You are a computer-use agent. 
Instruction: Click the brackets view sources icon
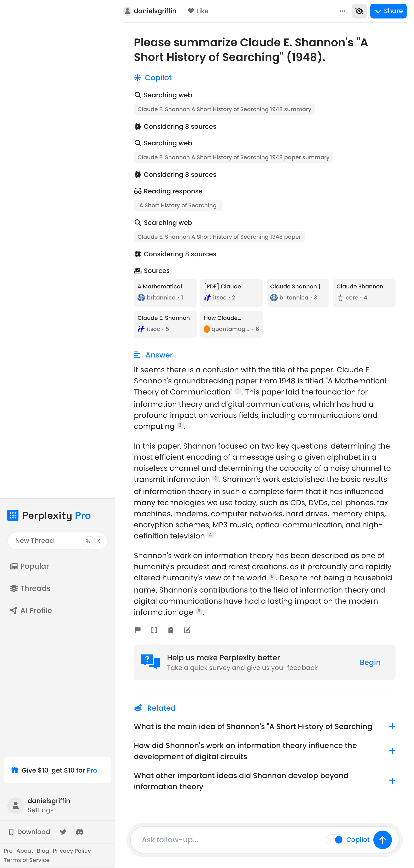(154, 630)
